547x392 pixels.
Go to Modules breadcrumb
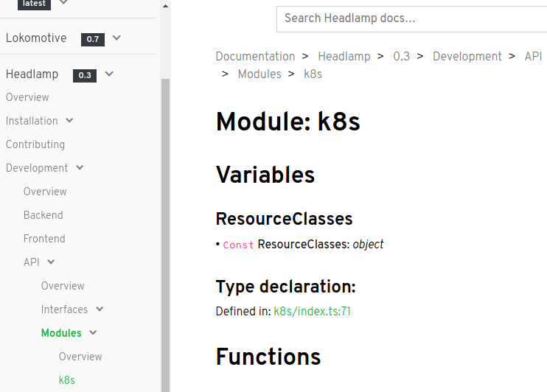point(259,74)
